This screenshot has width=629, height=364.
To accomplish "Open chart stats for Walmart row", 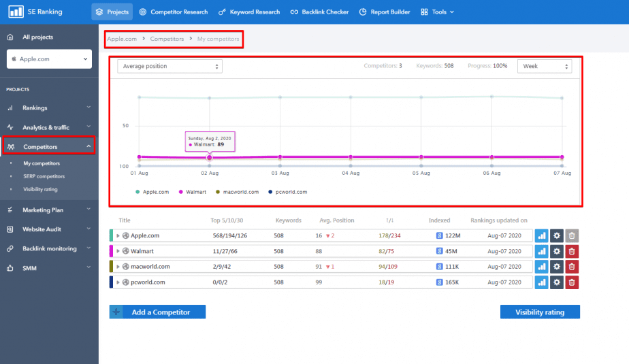I will pos(542,251).
